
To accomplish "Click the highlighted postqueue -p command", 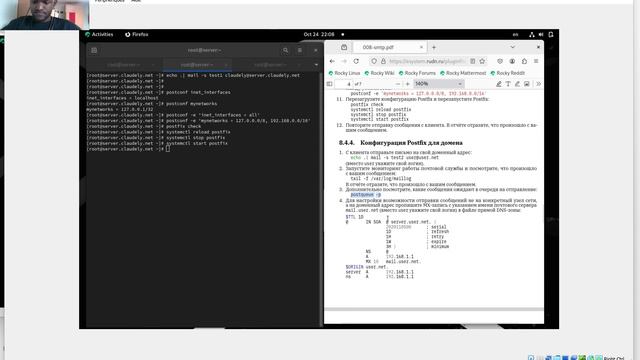I will (x=366, y=195).
